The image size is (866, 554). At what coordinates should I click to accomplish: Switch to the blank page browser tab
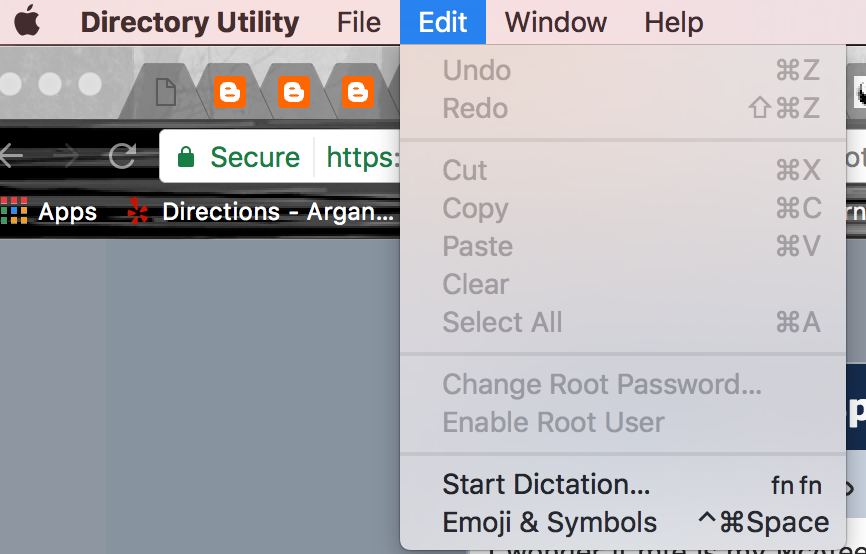pyautogui.click(x=166, y=92)
